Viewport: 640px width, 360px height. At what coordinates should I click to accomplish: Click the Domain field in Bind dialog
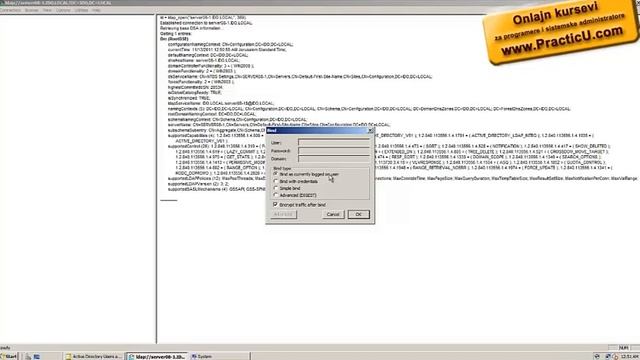(x=334, y=159)
